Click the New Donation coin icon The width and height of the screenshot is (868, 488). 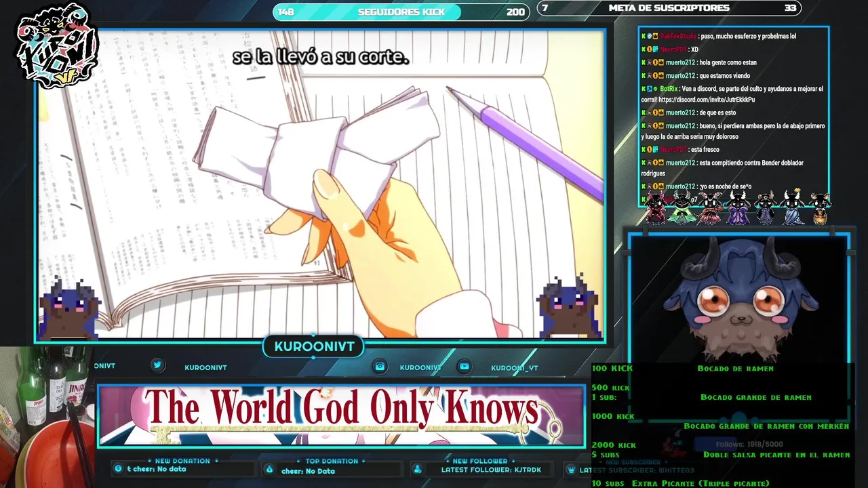tap(118, 468)
